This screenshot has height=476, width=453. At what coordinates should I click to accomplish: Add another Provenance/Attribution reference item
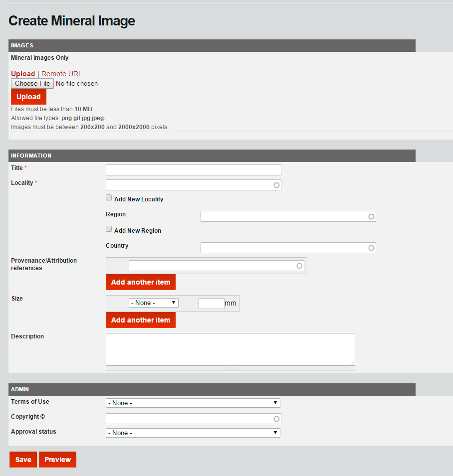(141, 282)
